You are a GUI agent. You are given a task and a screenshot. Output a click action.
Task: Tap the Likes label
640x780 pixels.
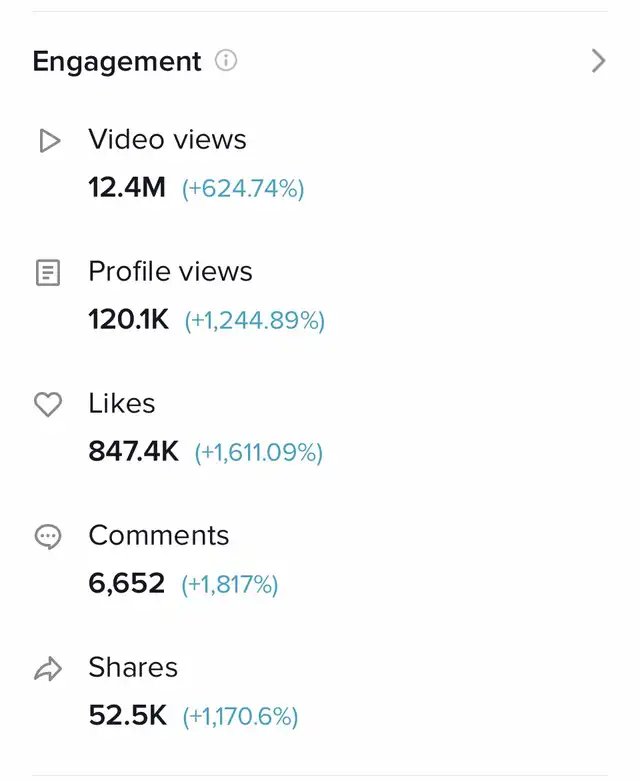(x=122, y=403)
